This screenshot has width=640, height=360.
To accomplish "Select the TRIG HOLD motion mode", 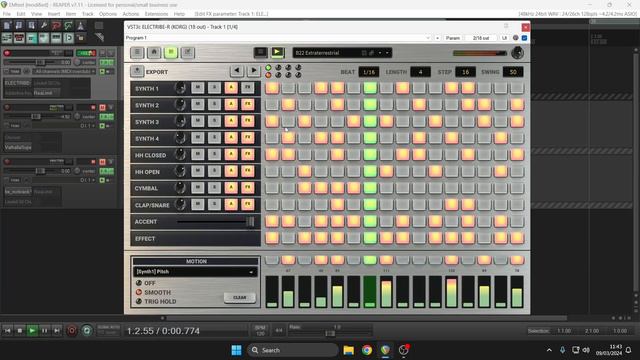I will click(x=139, y=301).
